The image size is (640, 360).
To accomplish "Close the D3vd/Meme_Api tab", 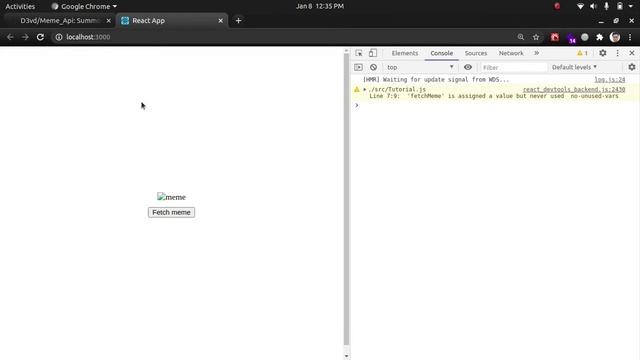I will point(109,20).
